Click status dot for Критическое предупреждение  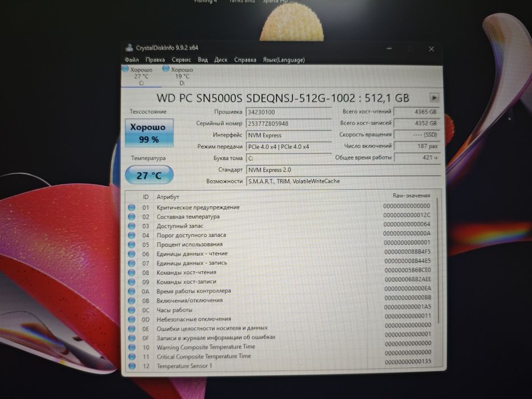click(132, 207)
